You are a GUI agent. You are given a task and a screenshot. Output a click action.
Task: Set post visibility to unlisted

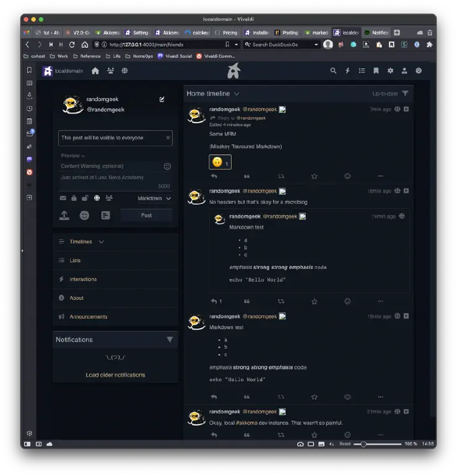85,198
